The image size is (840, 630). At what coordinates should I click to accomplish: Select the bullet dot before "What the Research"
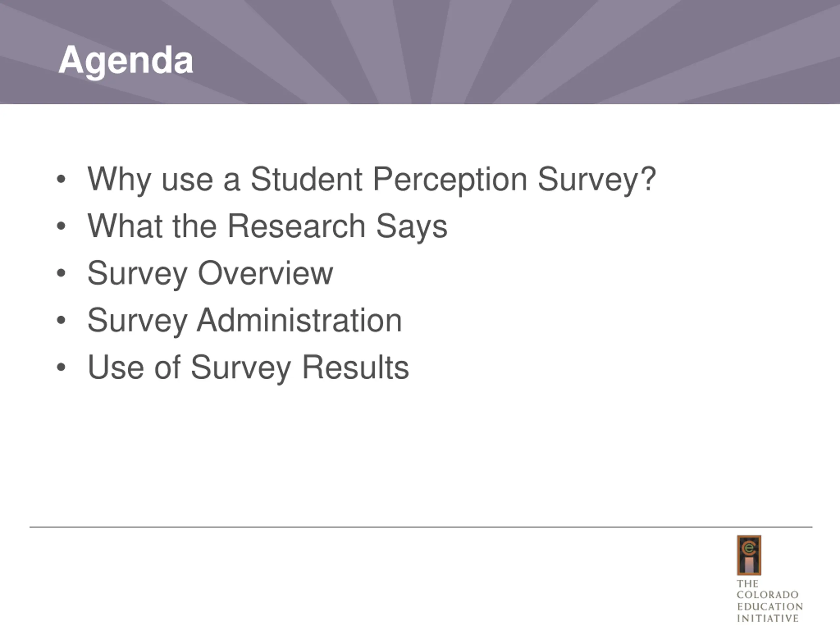(x=61, y=226)
